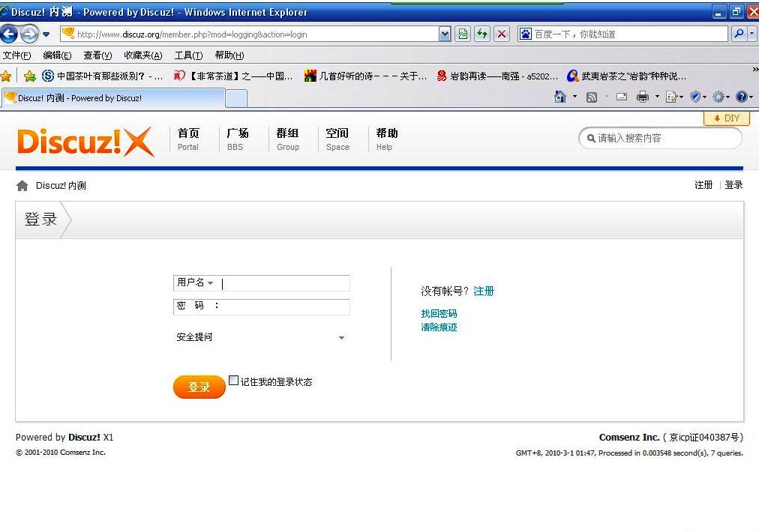This screenshot has height=532, width=759.
Task: Open the 中国茶叶有那些派别 favorites link
Action: click(x=102, y=76)
